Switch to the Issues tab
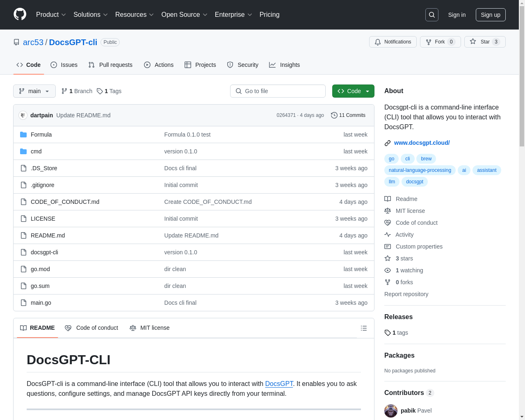The width and height of the screenshot is (525, 420). pyautogui.click(x=64, y=65)
